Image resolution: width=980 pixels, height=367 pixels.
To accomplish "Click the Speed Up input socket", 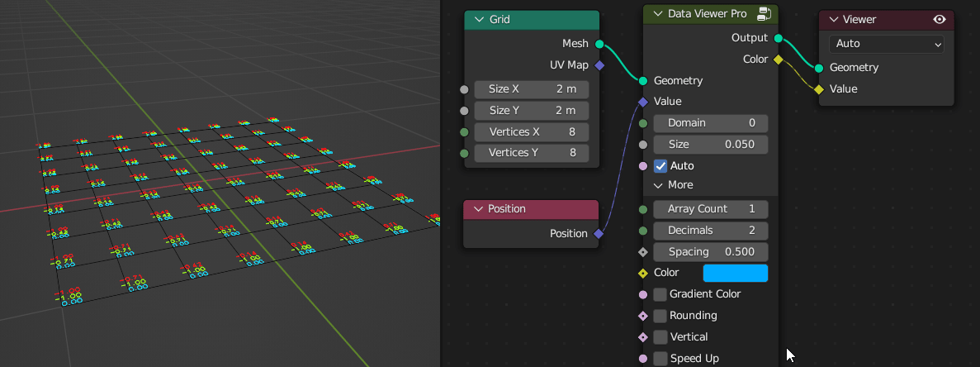I will click(643, 358).
